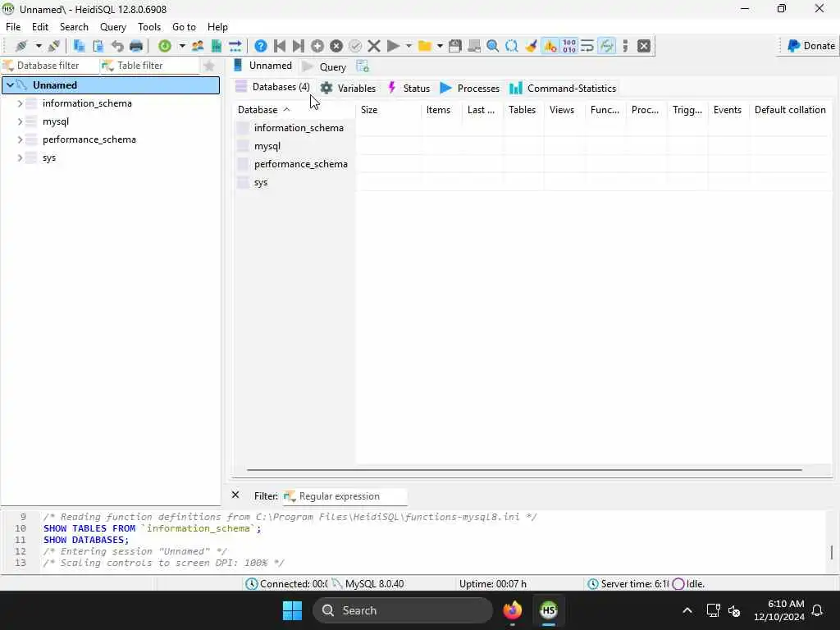Click the Reformat SQL broom icon

(x=531, y=46)
